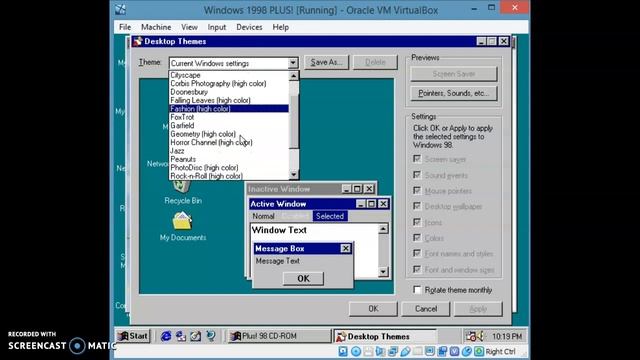Toggle the Mouse pointers checkbox
Screen dimensions: 640x360
click(417, 190)
